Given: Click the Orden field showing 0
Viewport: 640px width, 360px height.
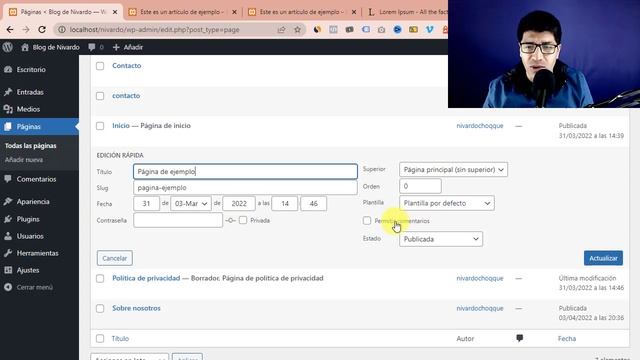Looking at the screenshot, I should [420, 186].
